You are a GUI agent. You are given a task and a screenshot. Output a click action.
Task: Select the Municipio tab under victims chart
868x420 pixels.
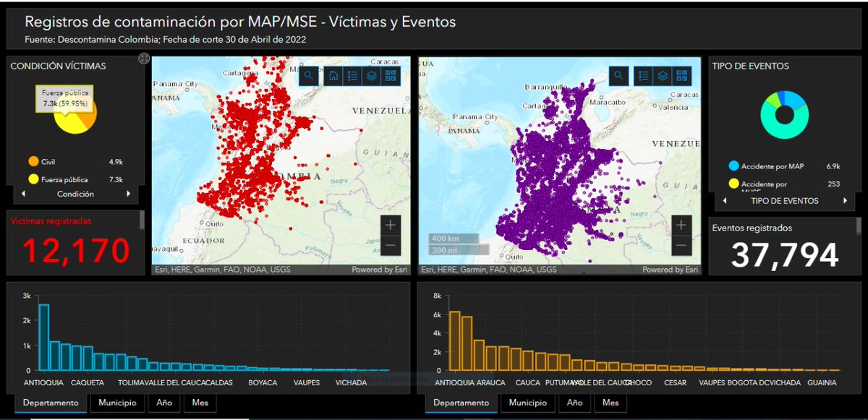pos(118,403)
